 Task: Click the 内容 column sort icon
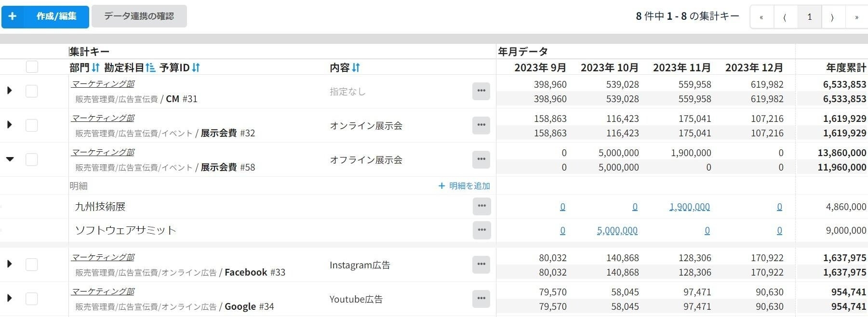[356, 67]
